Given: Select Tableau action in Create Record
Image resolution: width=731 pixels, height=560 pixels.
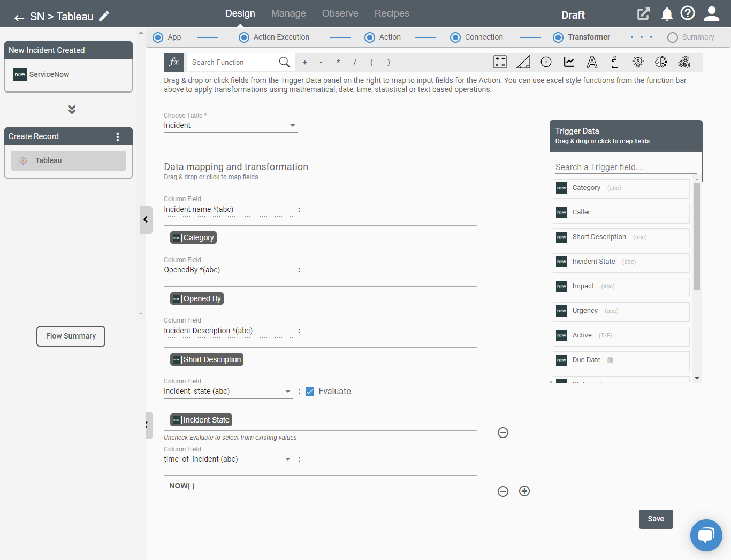Looking at the screenshot, I should tap(68, 160).
